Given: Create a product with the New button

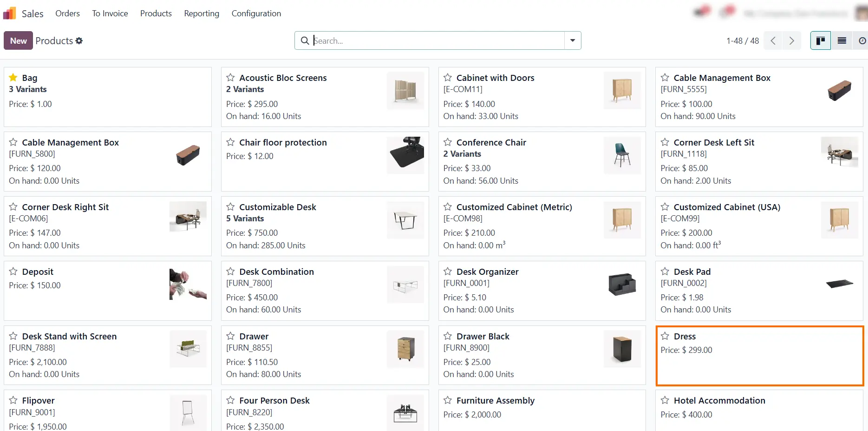Looking at the screenshot, I should (18, 40).
